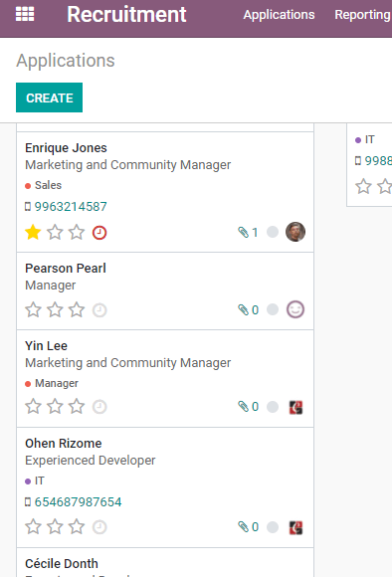
Task: Set third star priority for Ohen Rizome
Action: tap(77, 527)
